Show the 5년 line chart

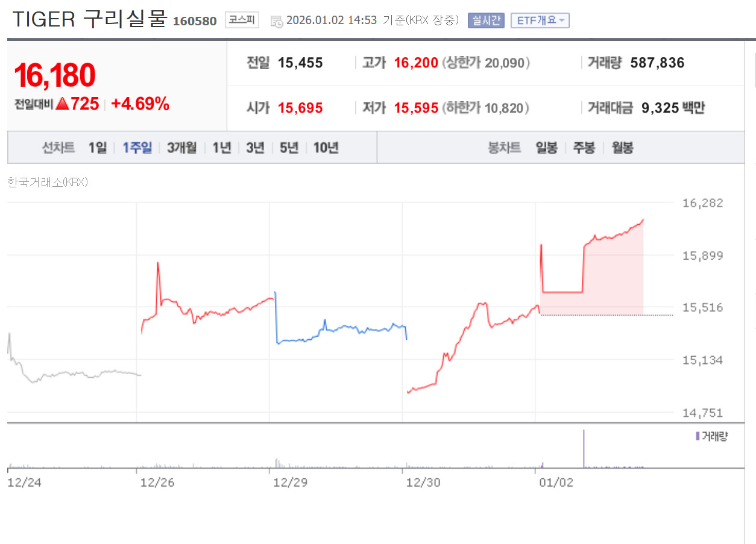289,148
